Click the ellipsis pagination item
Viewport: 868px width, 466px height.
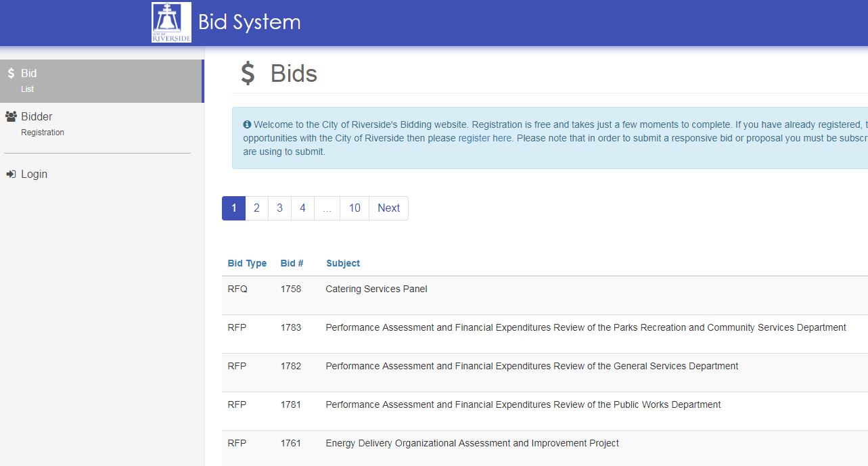[327, 208]
